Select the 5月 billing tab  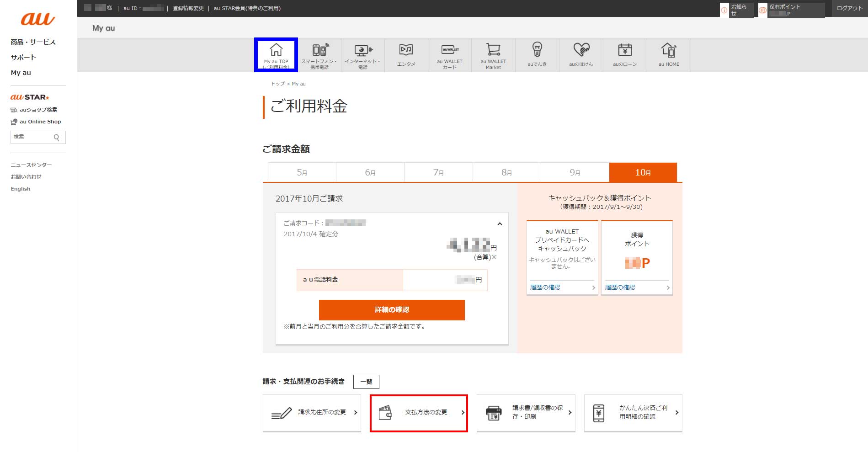click(302, 172)
